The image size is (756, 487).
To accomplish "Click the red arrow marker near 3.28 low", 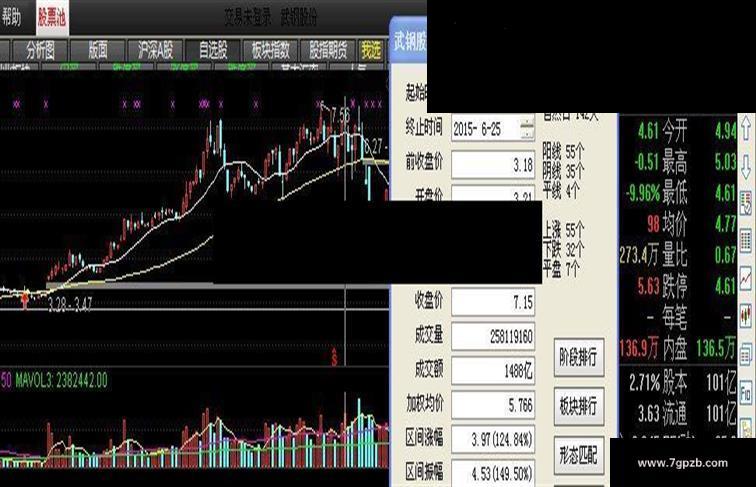I will click(25, 300).
